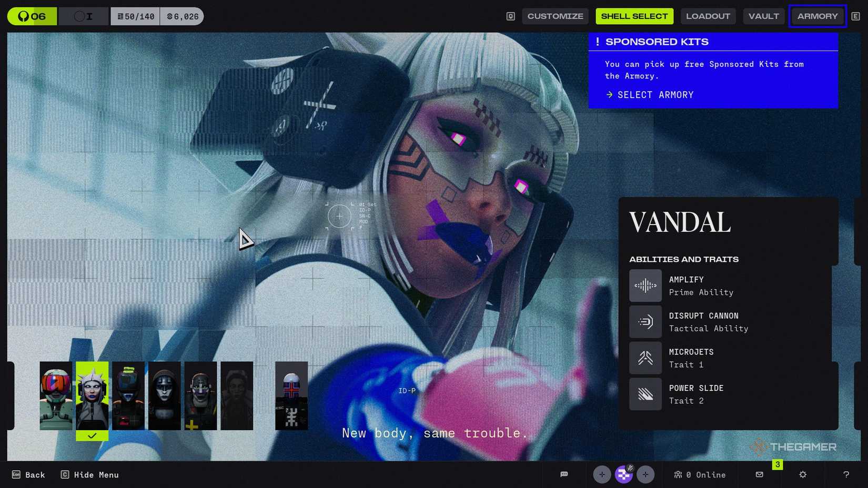This screenshot has height=488, width=868.
Task: Open the right party invite slot
Action: pos(645,474)
